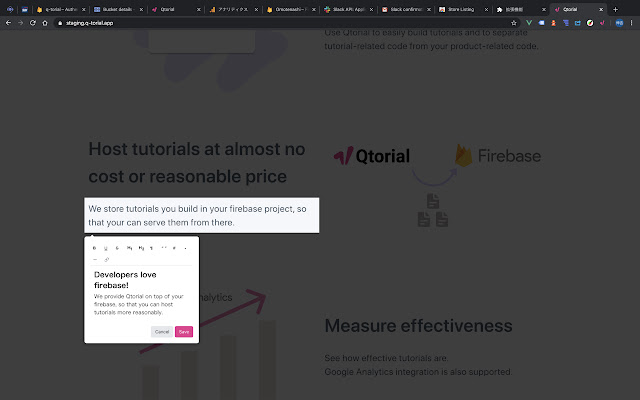
Task: Open the orange figure extension icon
Action: 553,23
